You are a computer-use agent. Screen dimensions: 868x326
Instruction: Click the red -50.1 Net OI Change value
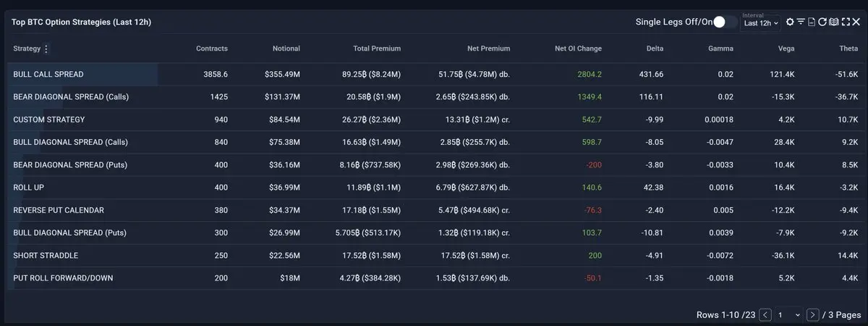[x=592, y=278]
